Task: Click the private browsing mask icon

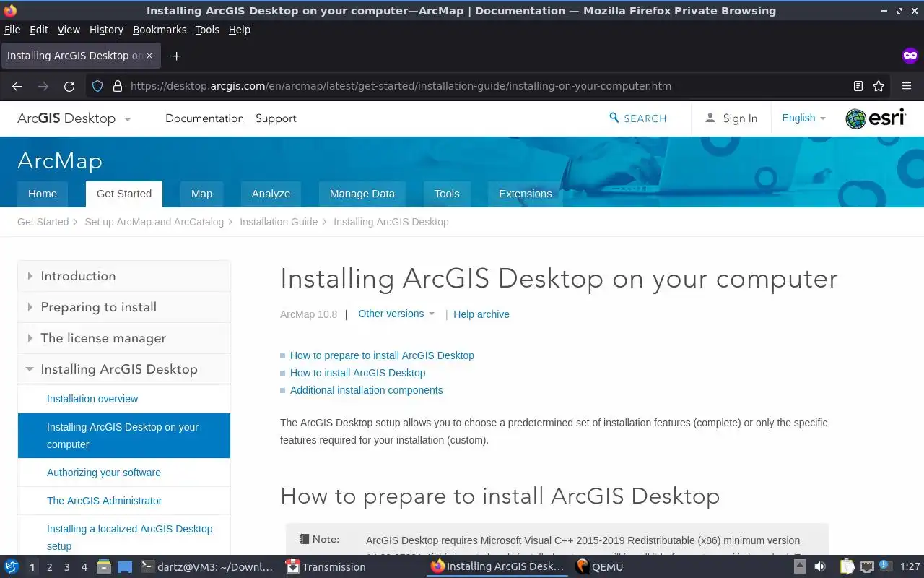Action: coord(910,56)
